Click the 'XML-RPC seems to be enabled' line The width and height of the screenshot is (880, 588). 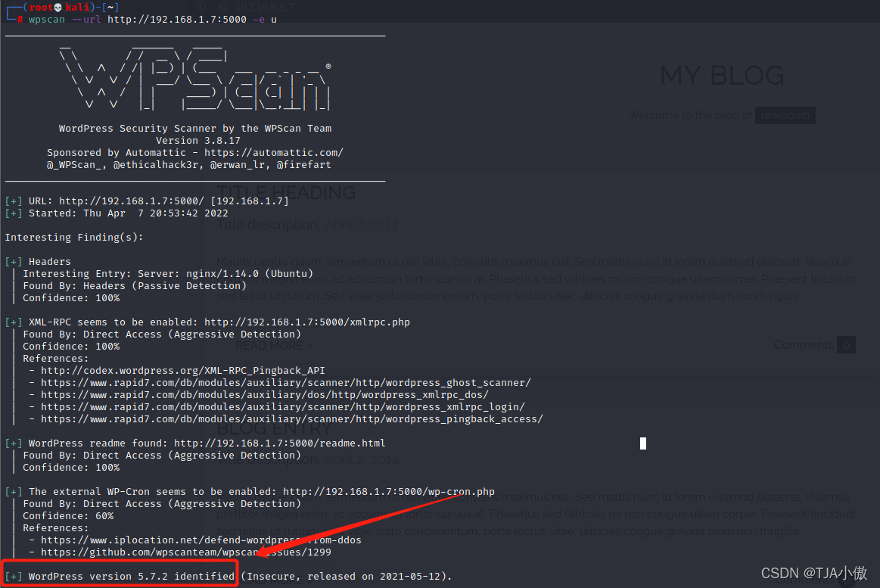tap(219, 322)
